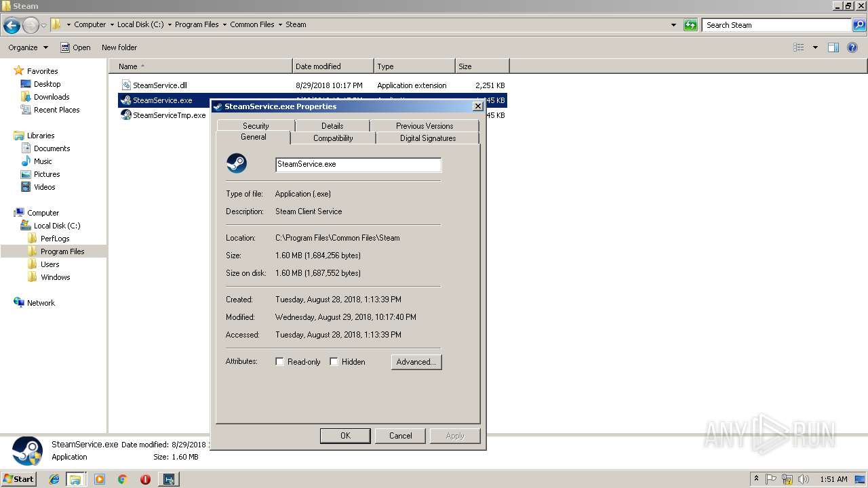Click the OK button
This screenshot has width=868, height=488.
(345, 436)
